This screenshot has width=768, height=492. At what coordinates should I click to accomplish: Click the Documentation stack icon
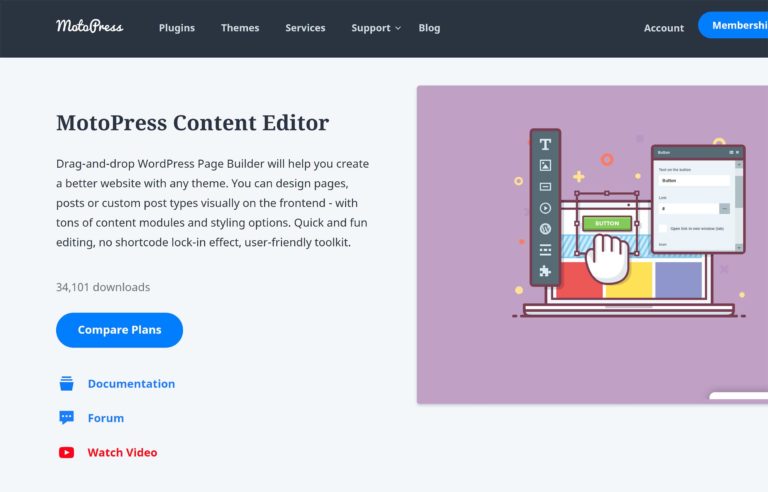[67, 384]
